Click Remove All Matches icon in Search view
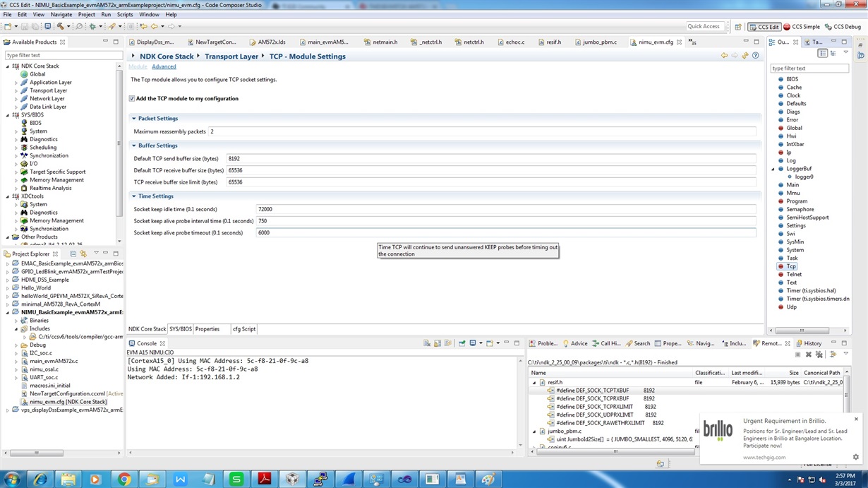Viewport: 868px width, 488px height. click(819, 354)
